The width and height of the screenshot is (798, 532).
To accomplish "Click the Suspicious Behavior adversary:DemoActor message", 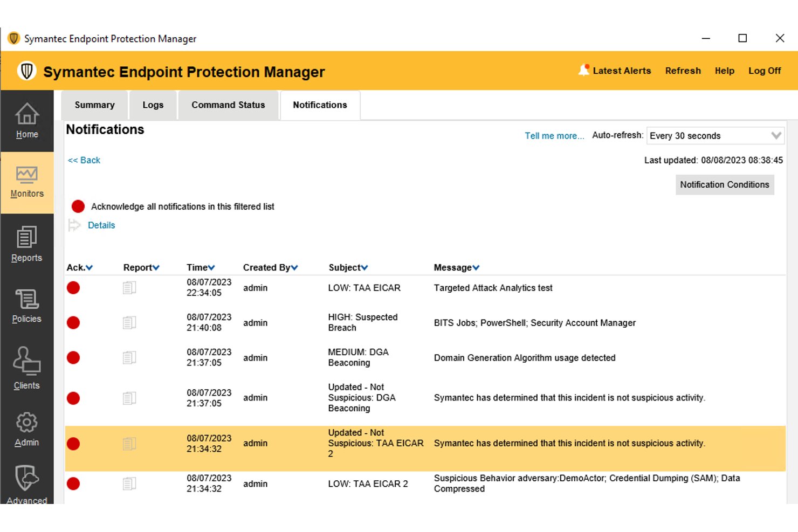I will (x=587, y=483).
